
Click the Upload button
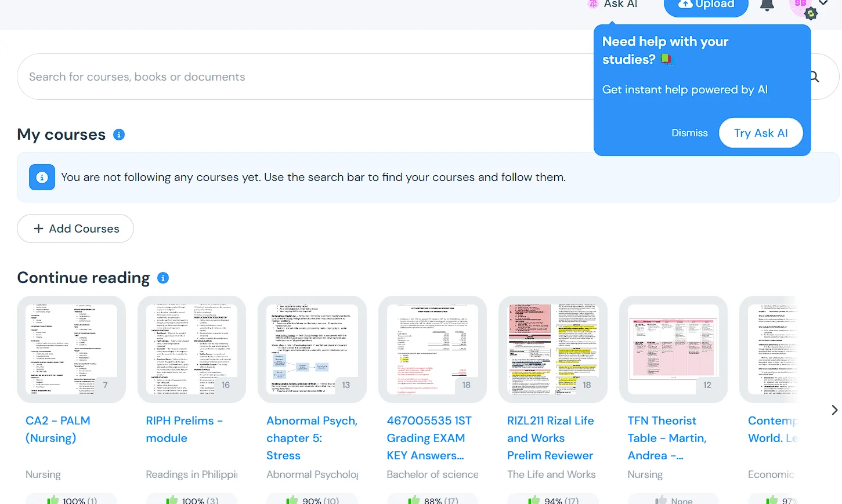tap(706, 6)
